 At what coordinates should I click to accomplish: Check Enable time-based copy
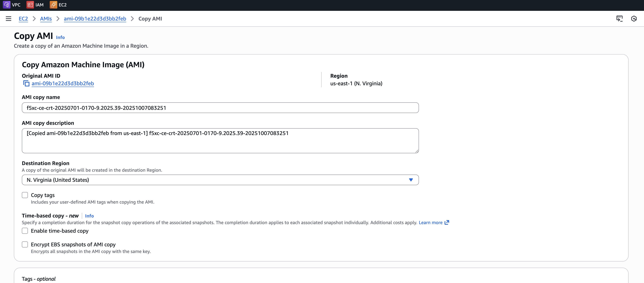[25, 231]
